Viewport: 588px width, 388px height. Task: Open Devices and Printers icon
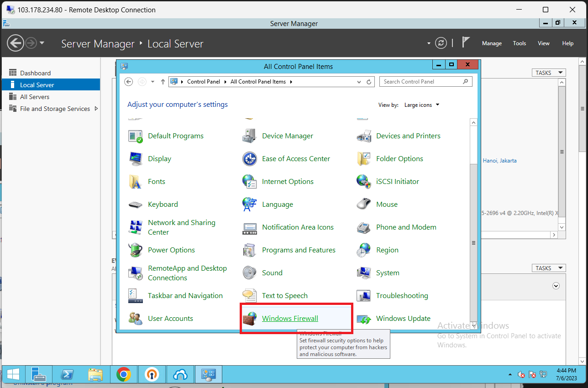364,136
